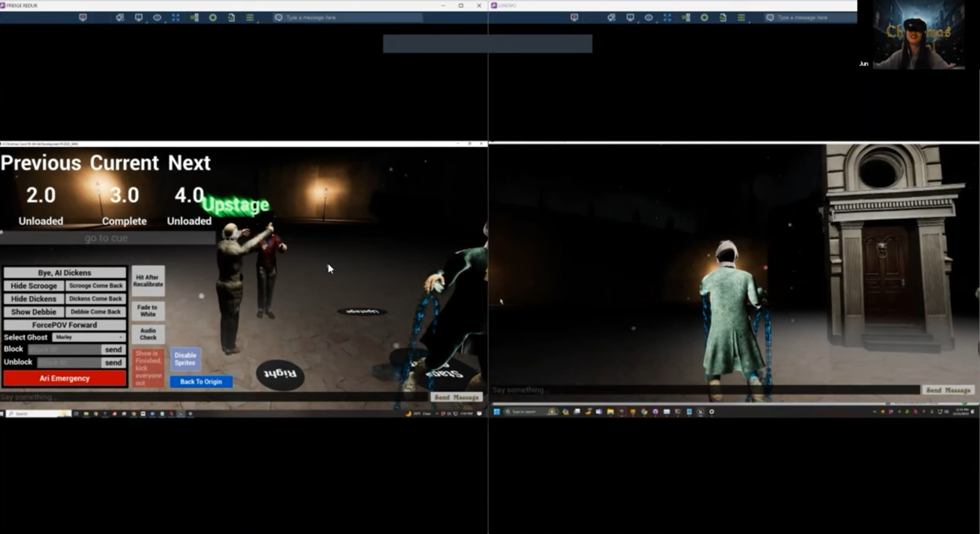Viewport: 980px width, 534px height.
Task: Click the red monitor icon in FRIDGE REDUX toolbar
Action: (83, 17)
